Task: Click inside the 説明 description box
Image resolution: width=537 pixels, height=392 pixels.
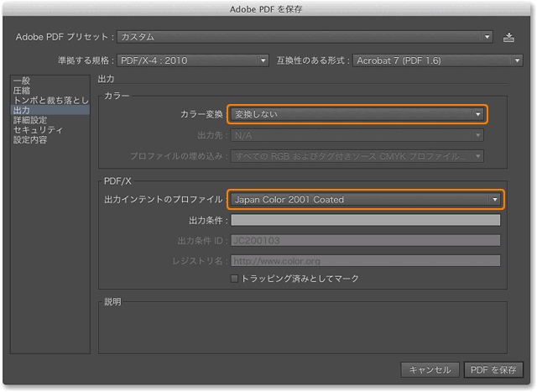Action: point(302,327)
